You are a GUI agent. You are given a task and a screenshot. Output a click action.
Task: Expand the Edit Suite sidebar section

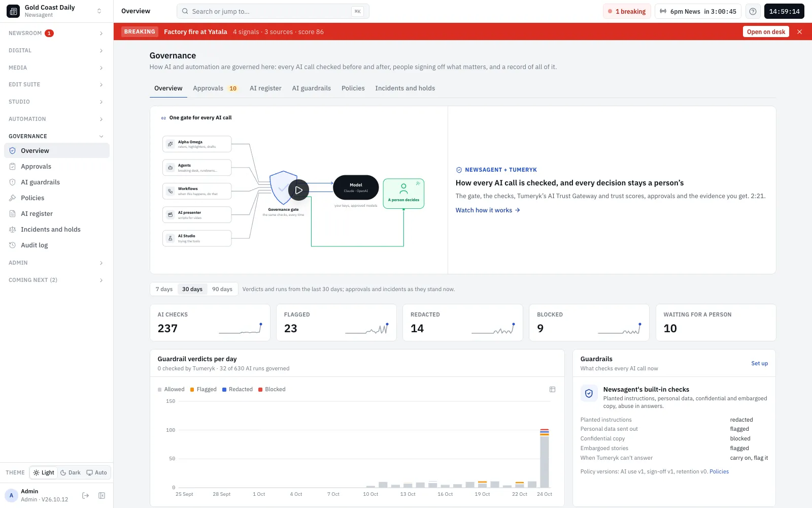pos(56,84)
